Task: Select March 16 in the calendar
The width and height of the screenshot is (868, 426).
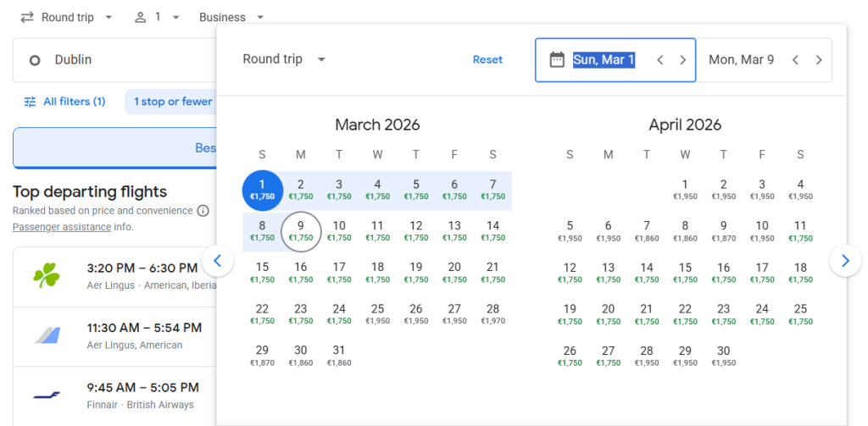Action: pyautogui.click(x=300, y=272)
